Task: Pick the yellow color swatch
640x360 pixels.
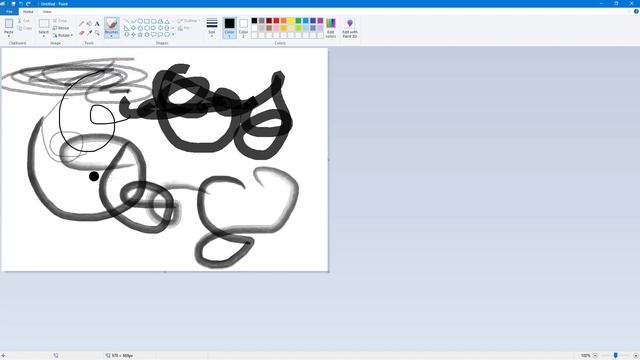Action: coord(291,21)
